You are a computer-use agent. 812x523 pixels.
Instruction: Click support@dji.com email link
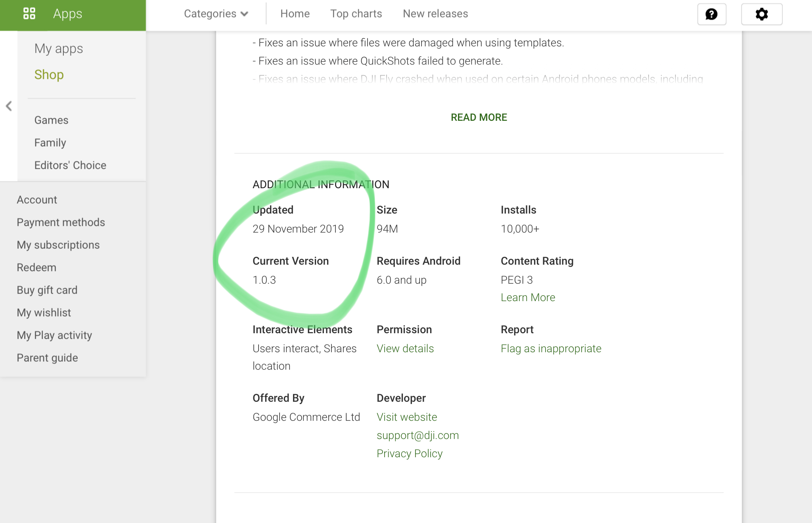coord(417,435)
